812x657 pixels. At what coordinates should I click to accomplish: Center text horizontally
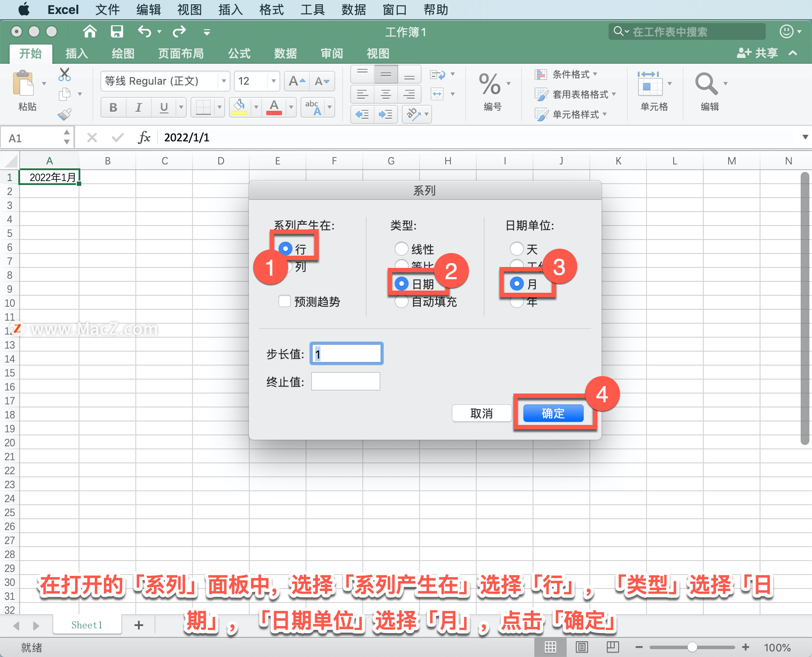click(x=386, y=94)
